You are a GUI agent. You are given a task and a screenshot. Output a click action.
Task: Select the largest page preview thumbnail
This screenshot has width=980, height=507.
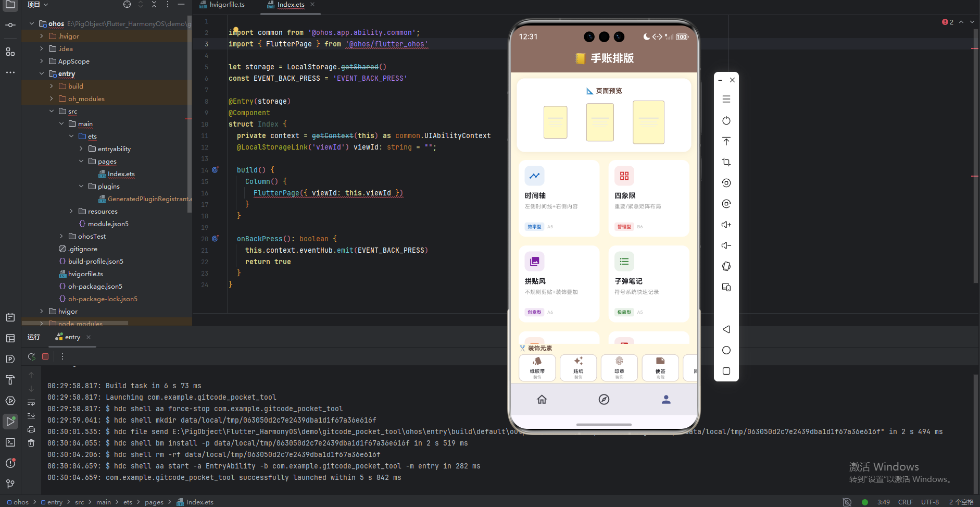pyautogui.click(x=648, y=122)
